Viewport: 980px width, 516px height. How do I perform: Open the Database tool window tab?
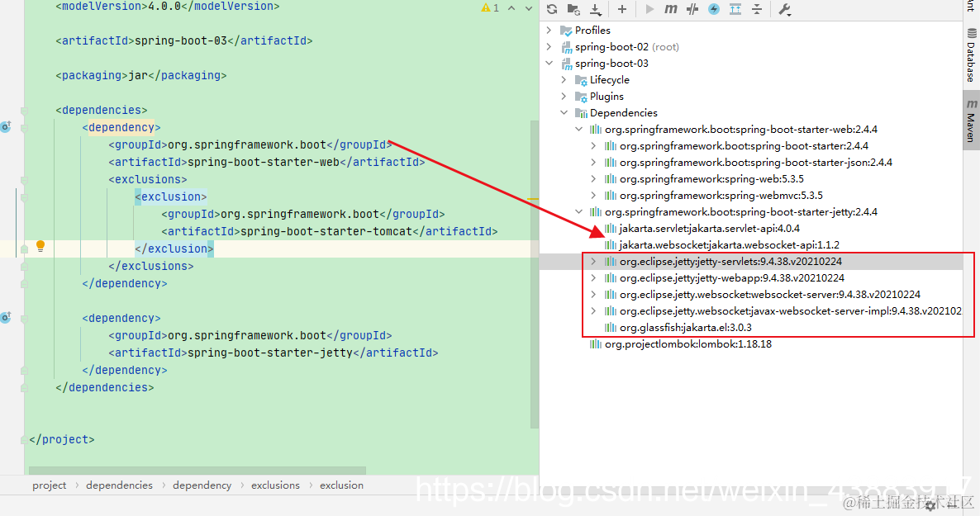click(x=971, y=55)
